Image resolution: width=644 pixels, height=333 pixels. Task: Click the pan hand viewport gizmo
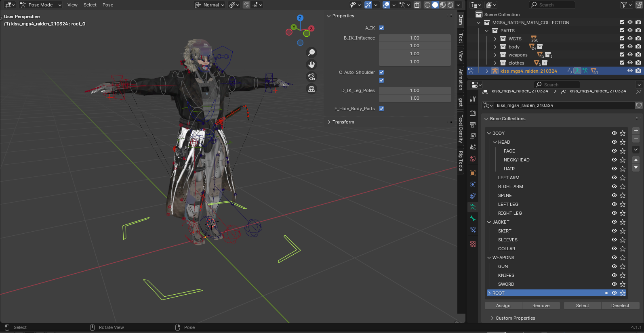[x=311, y=65]
